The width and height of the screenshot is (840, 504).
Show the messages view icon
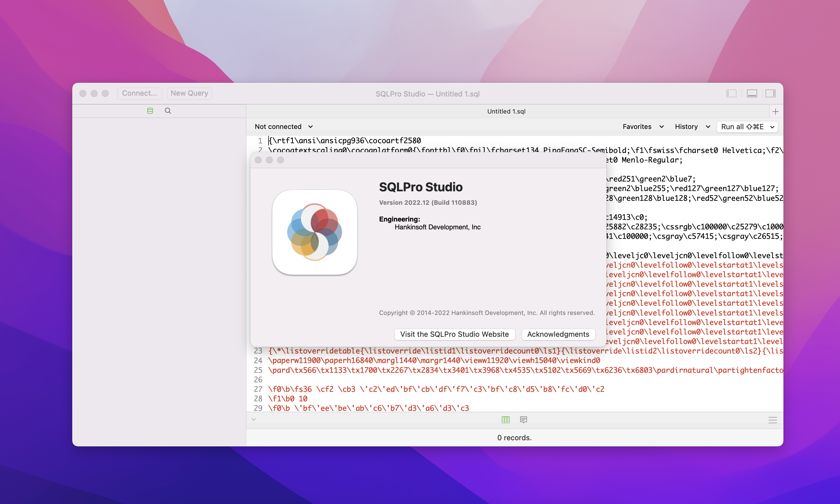[x=524, y=420]
